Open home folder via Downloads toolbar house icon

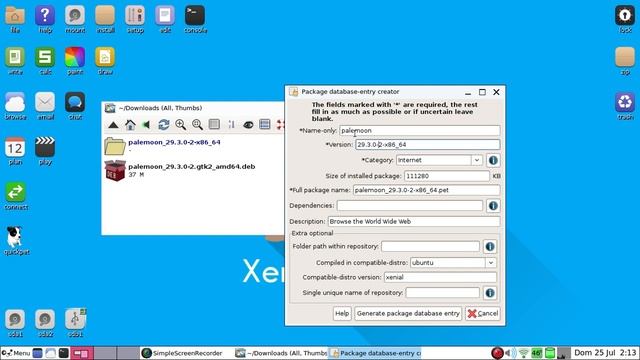(x=130, y=124)
